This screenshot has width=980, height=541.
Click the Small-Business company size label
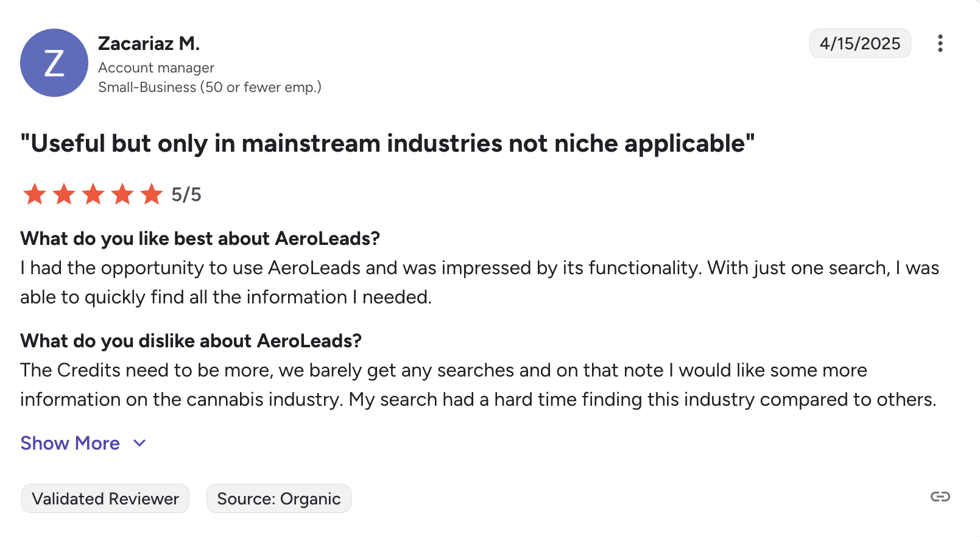click(210, 87)
